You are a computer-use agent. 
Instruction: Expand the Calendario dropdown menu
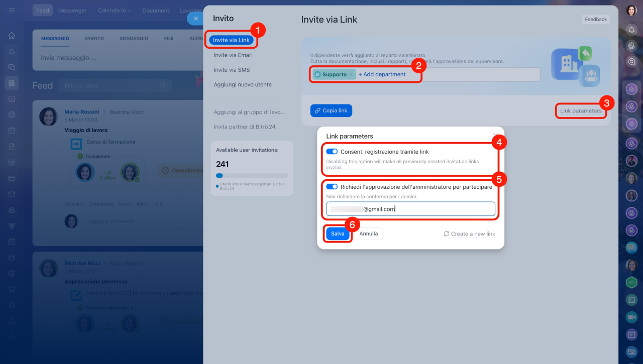114,10
